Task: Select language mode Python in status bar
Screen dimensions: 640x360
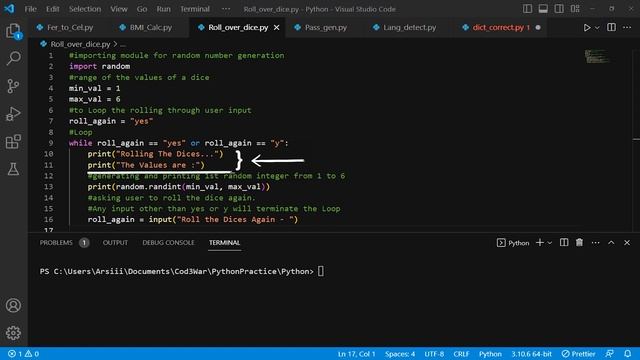Action: (x=490, y=354)
